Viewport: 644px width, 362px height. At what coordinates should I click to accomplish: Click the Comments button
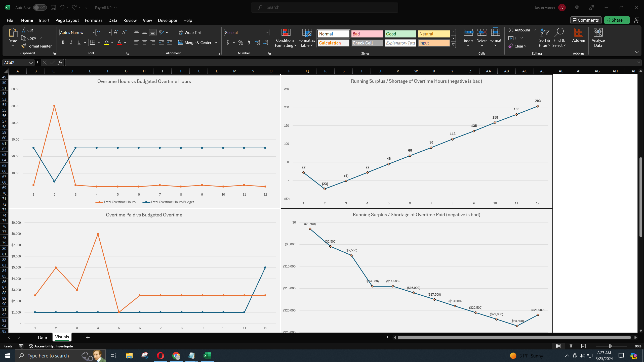586,20
